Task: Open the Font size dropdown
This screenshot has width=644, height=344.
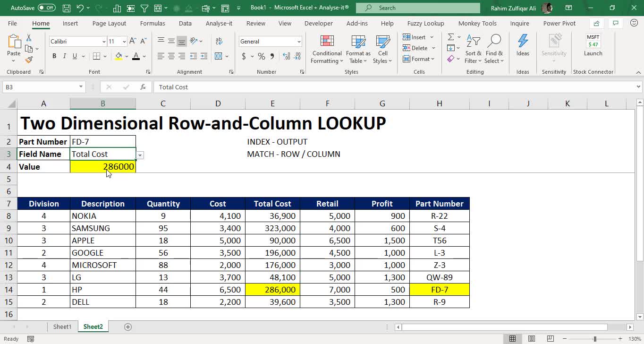Action: point(124,42)
